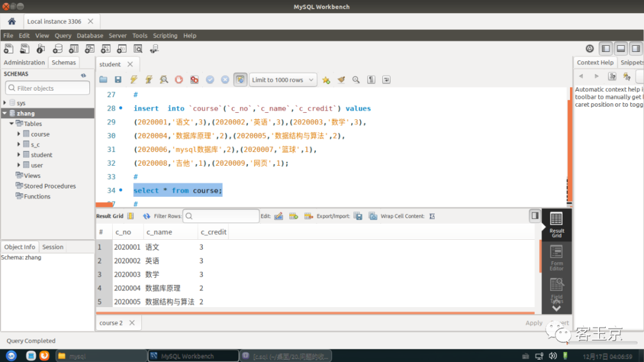Toggle wrap cell content icon
Image resolution: width=644 pixels, height=362 pixels.
click(x=432, y=216)
